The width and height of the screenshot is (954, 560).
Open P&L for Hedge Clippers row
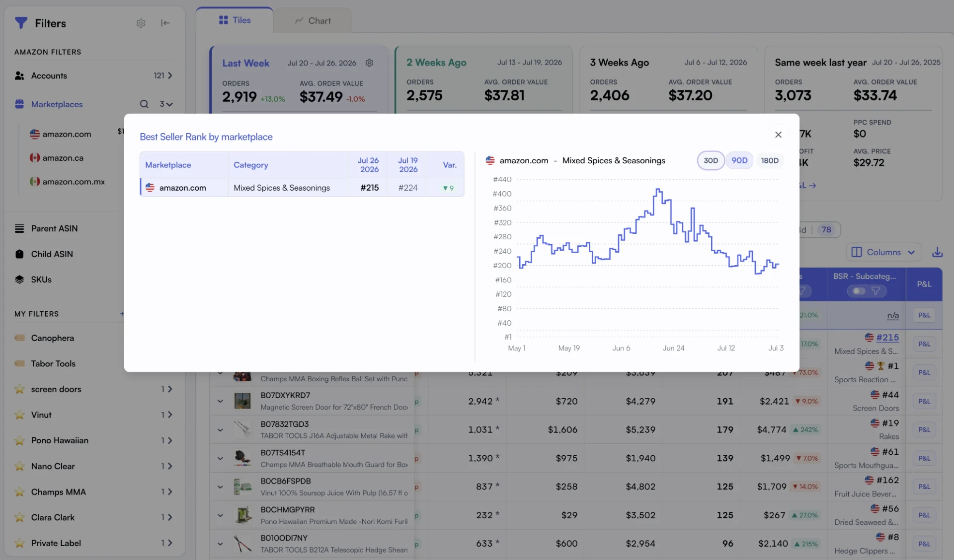click(x=924, y=544)
